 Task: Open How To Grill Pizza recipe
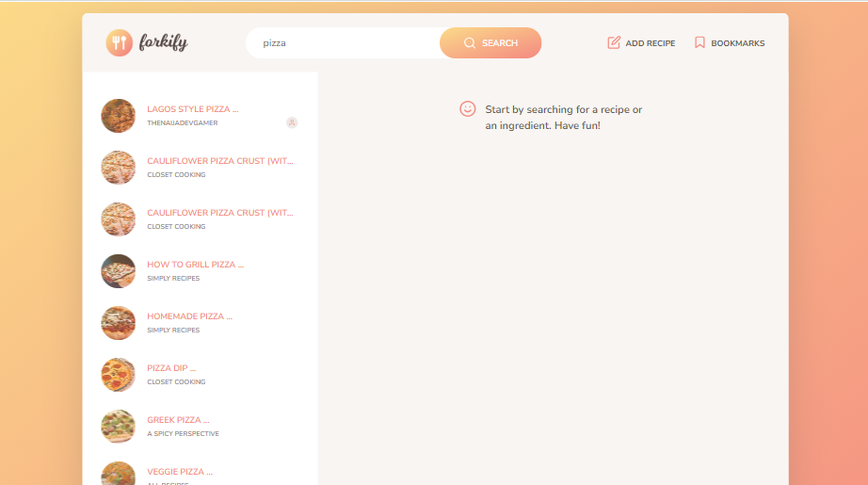click(200, 271)
